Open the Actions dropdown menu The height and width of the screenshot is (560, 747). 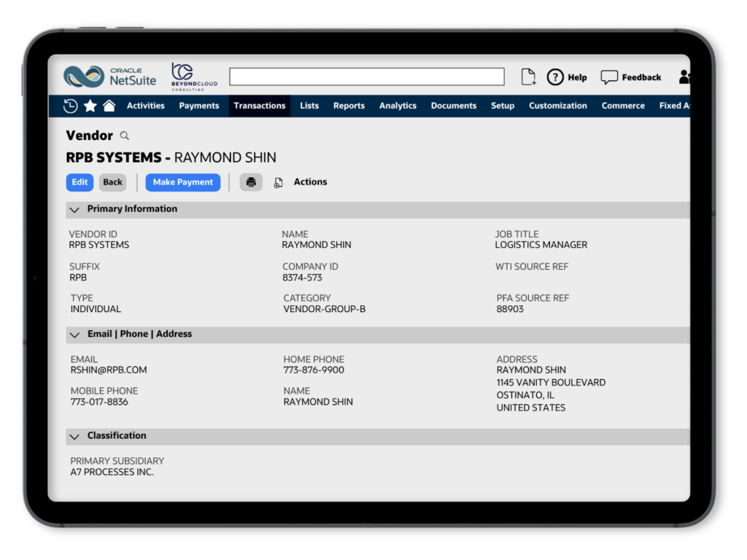pyautogui.click(x=310, y=182)
